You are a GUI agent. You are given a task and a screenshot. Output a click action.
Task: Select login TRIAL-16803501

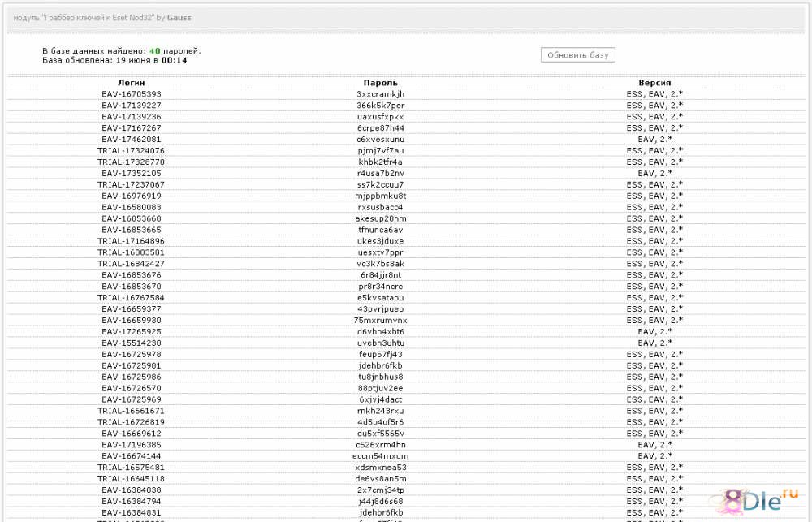(131, 252)
